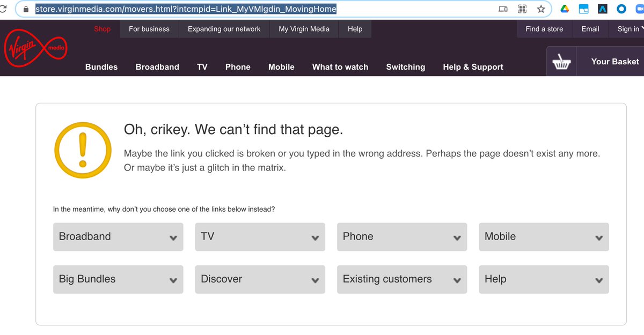Open the TV navigation menu

pyautogui.click(x=202, y=67)
